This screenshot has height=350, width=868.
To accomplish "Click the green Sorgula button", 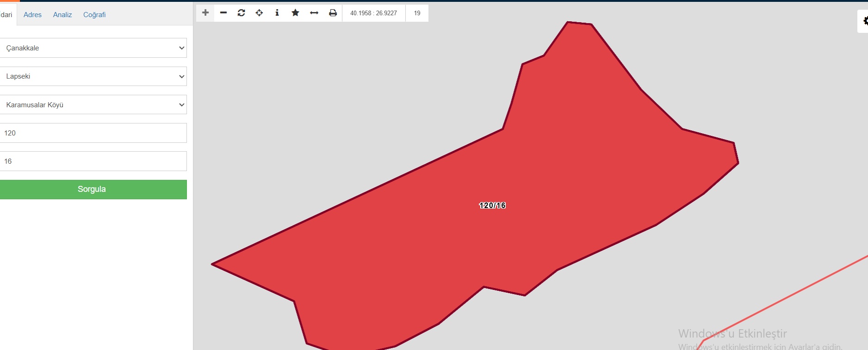I will pos(93,190).
